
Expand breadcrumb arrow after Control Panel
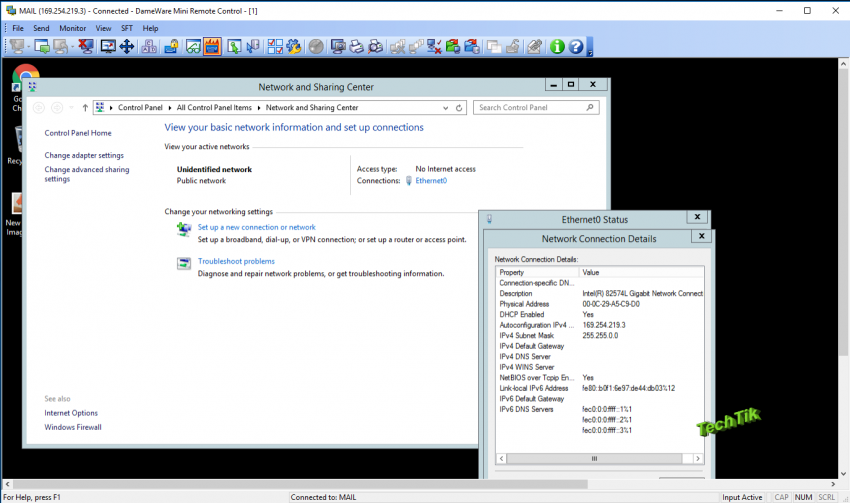click(170, 108)
